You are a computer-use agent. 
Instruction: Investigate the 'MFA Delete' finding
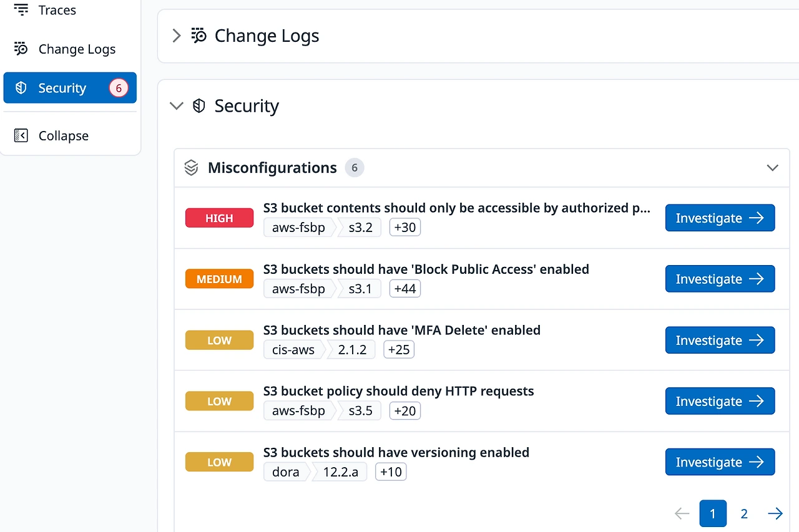pos(720,340)
